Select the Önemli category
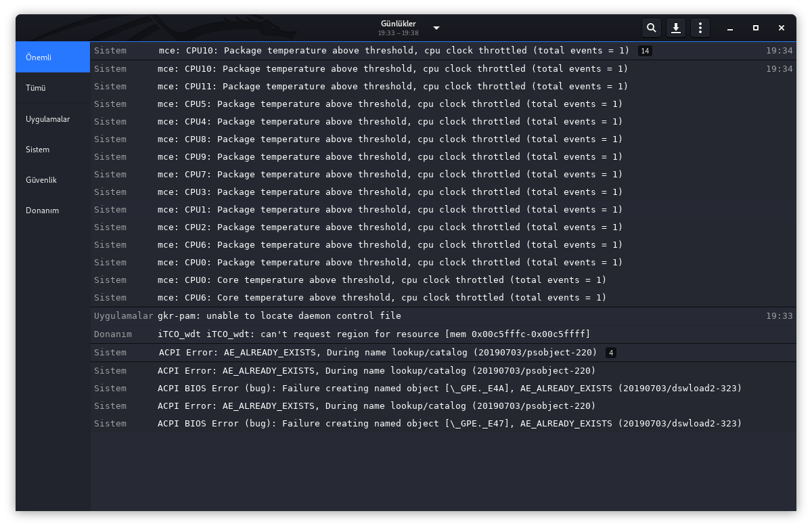 tap(53, 57)
